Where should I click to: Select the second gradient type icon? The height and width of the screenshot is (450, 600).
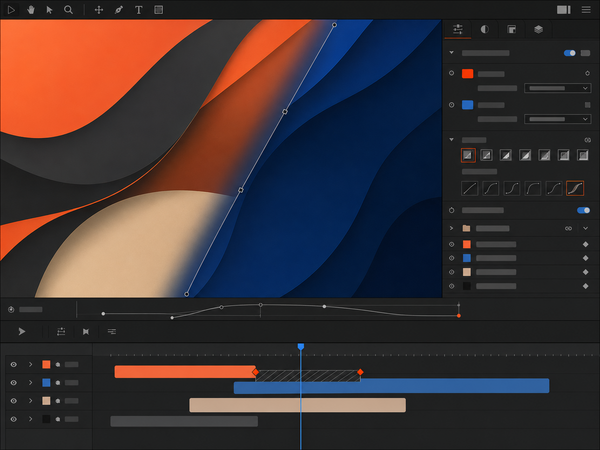(486, 155)
